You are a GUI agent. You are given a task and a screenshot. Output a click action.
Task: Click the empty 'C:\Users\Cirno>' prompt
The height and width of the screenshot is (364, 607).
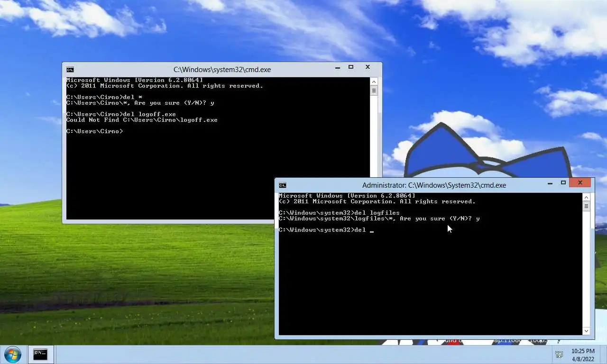click(x=94, y=131)
